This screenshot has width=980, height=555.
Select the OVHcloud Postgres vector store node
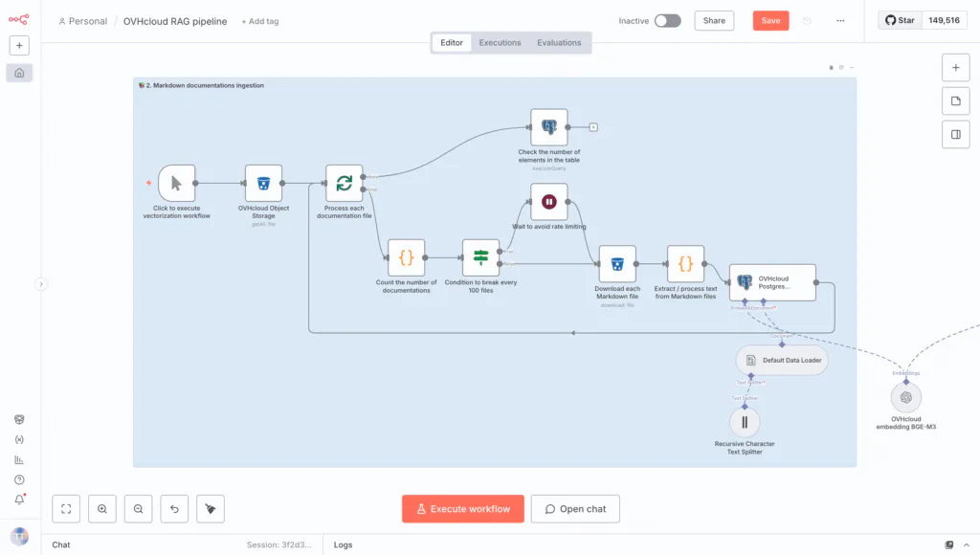coord(772,282)
